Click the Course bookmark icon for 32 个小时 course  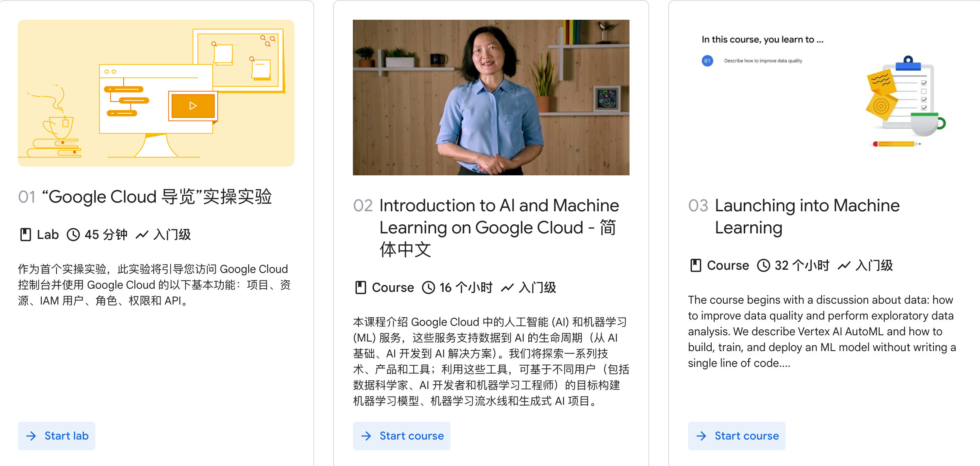tap(696, 265)
